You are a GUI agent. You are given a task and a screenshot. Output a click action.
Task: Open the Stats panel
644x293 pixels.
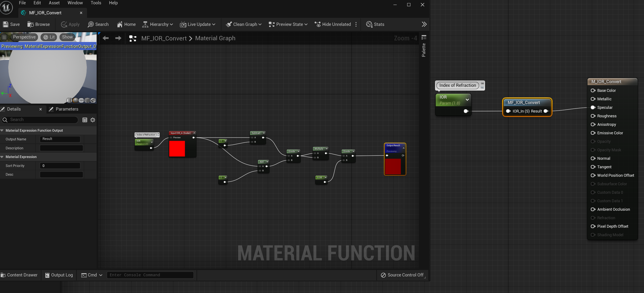375,24
